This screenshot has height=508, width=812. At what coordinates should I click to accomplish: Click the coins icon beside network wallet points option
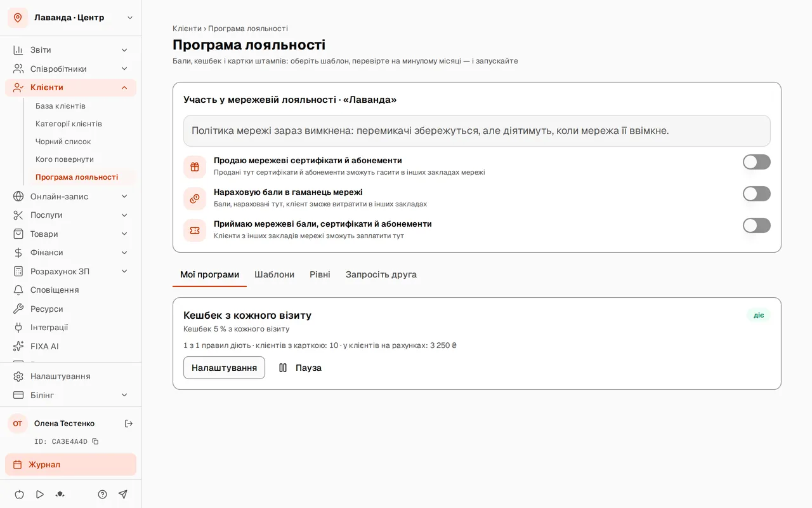[195, 199]
